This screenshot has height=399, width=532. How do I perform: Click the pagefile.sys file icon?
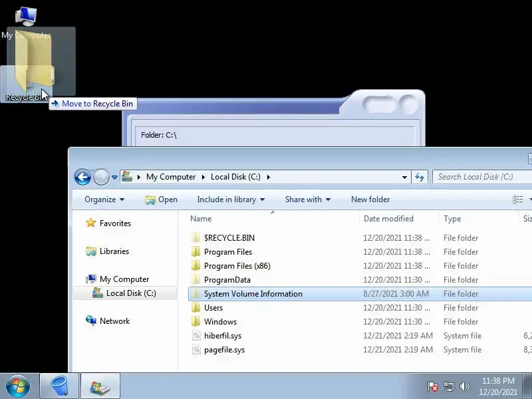196,350
